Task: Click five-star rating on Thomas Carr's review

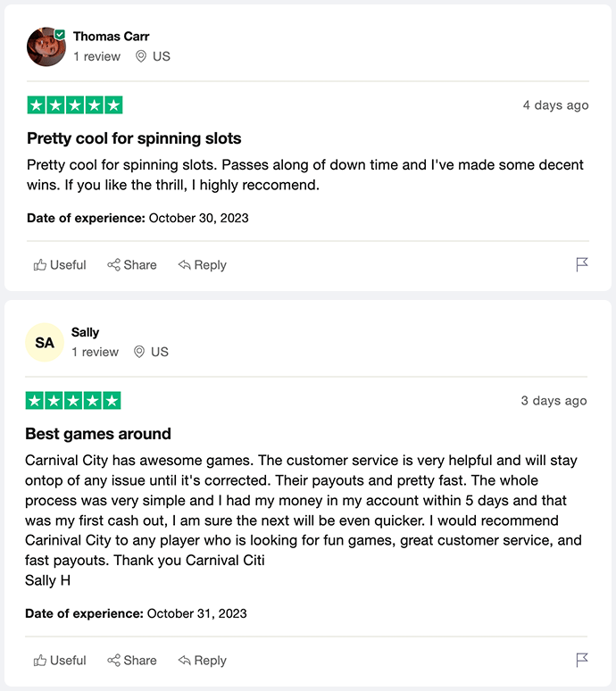Action: tap(75, 105)
